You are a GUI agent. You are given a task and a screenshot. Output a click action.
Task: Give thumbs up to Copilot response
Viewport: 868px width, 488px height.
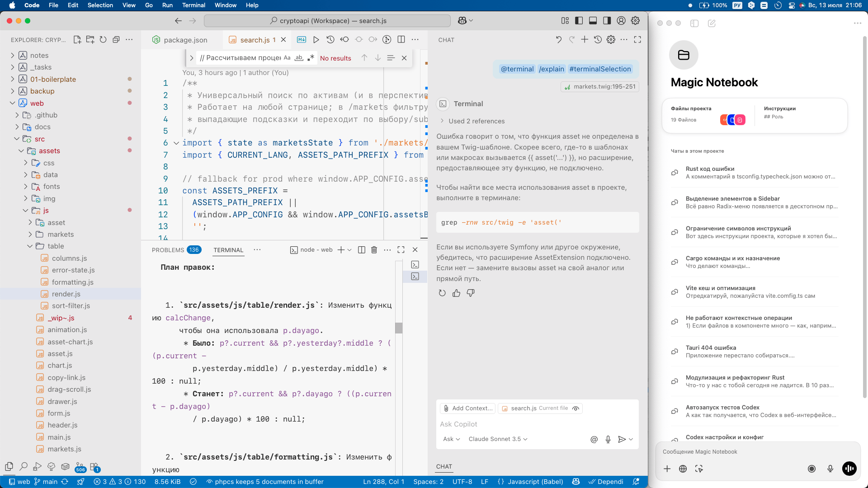[x=456, y=293]
